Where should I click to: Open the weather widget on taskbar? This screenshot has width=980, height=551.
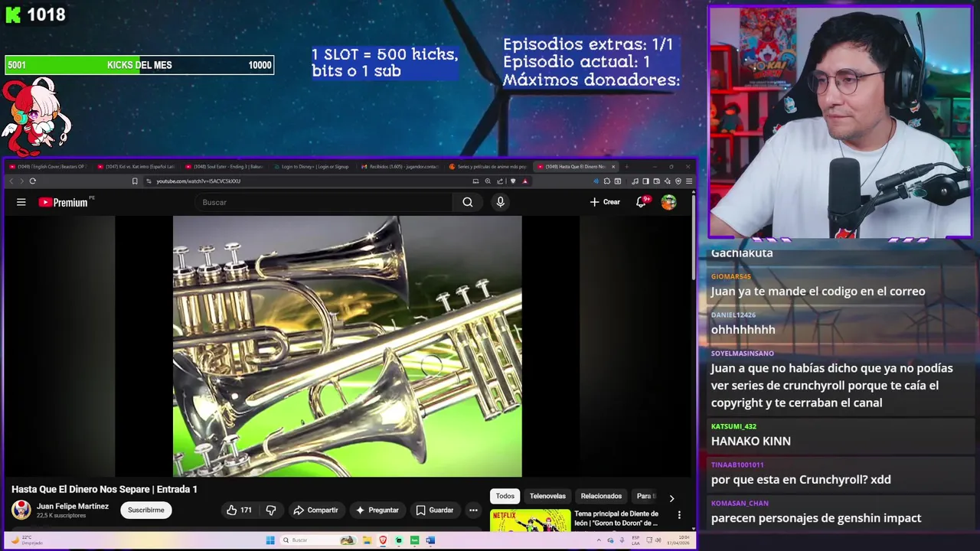coord(27,540)
